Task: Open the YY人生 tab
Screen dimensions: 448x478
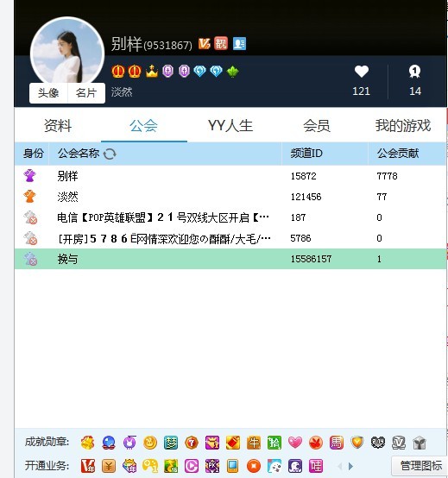Action: click(230, 126)
